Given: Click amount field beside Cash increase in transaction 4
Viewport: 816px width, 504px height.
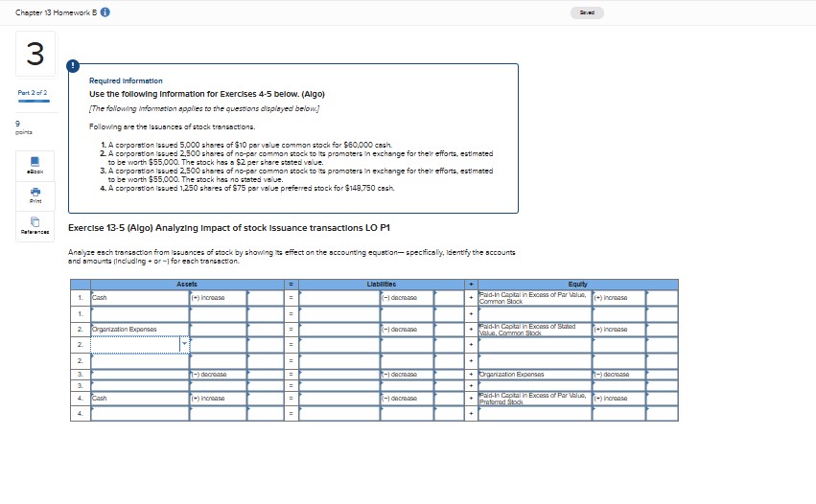Looking at the screenshot, I should coord(266,399).
